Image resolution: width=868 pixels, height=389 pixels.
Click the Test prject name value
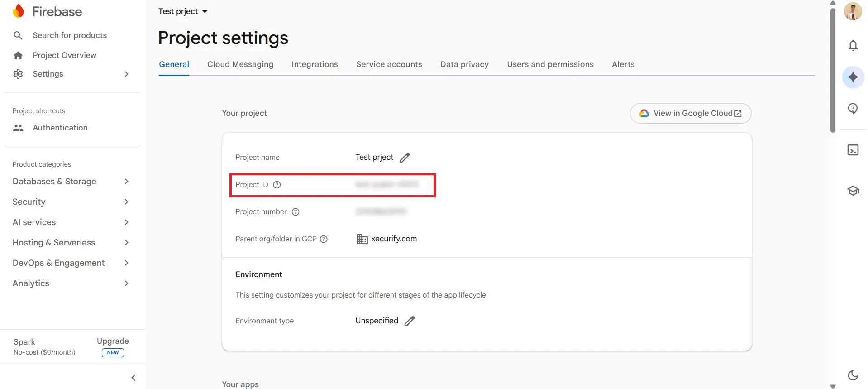point(374,157)
